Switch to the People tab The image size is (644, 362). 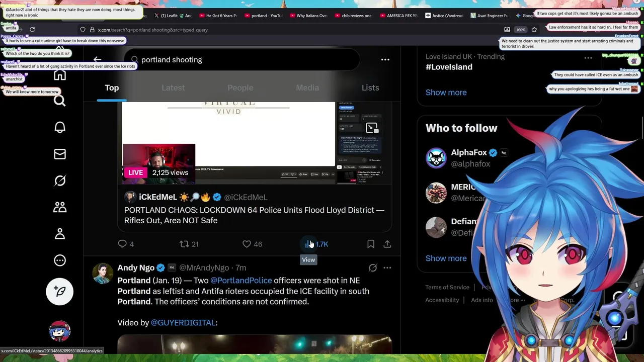pos(240,88)
